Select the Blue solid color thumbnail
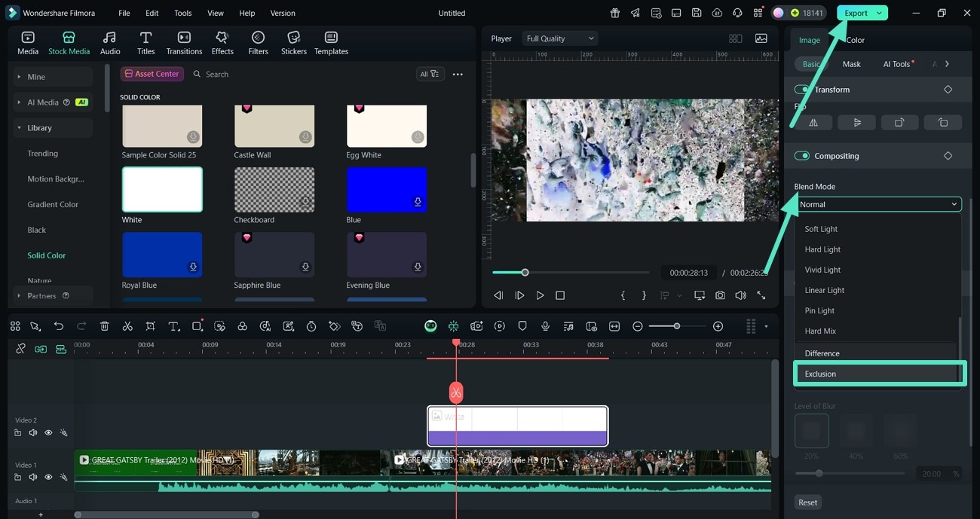 click(387, 190)
